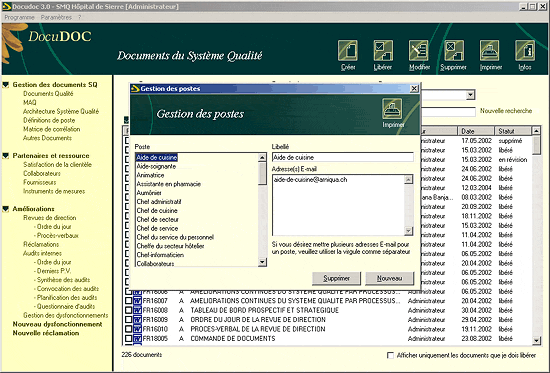550x373 pixels.
Task: Click Word document icon of FR16007 row
Action: click(x=137, y=301)
